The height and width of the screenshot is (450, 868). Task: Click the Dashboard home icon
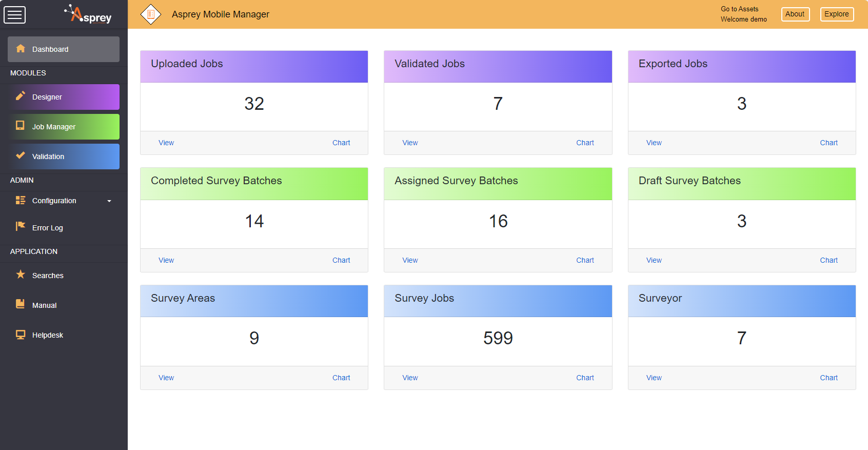(21, 49)
